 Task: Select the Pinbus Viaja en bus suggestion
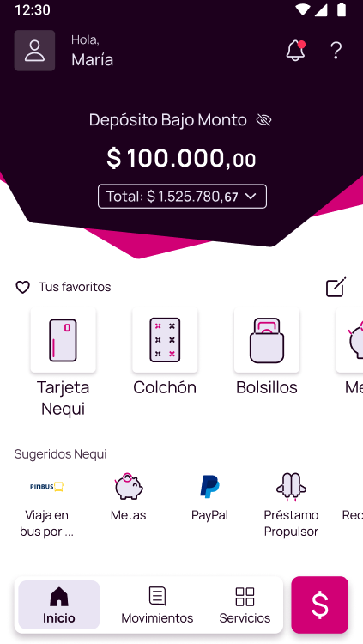click(47, 505)
